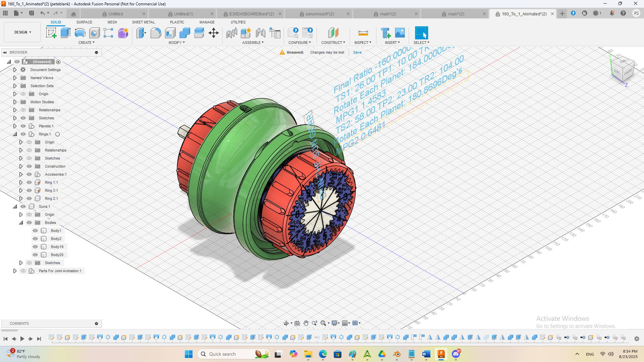Click Save in the unsaved warning
The image size is (644, 362).
pyautogui.click(x=357, y=52)
